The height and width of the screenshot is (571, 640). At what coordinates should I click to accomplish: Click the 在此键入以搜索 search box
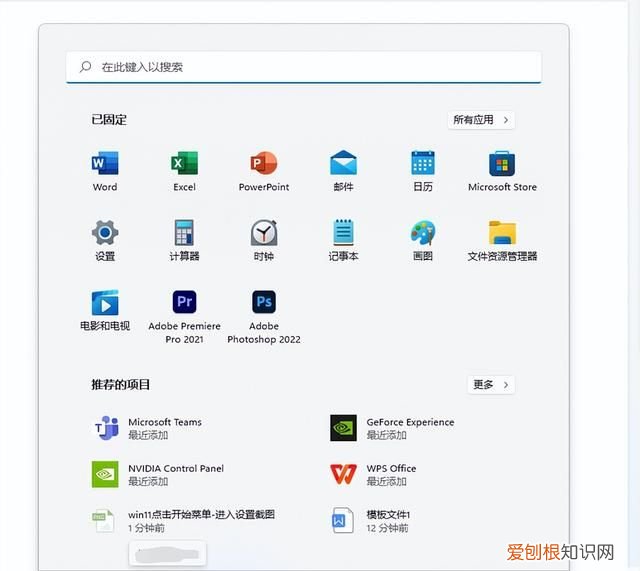(x=304, y=67)
